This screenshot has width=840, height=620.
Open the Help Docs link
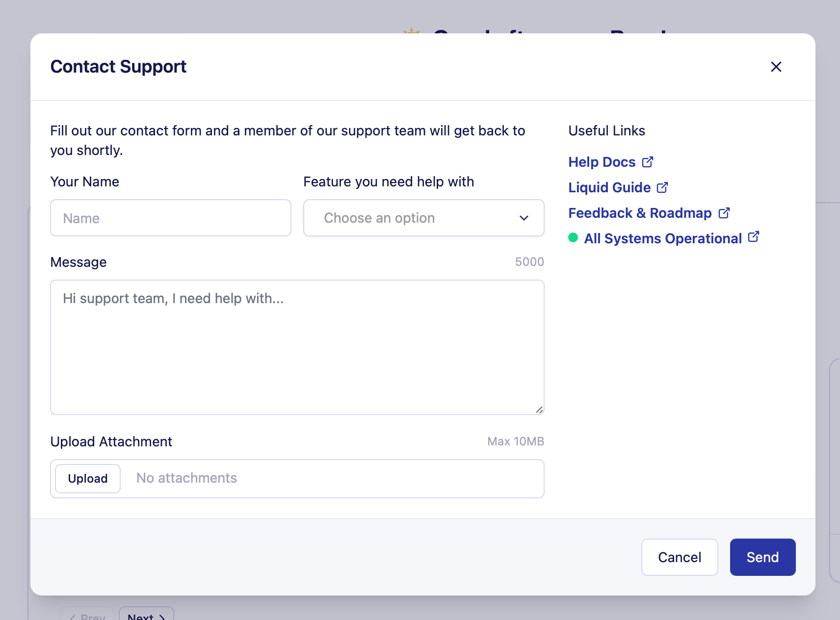(x=602, y=162)
